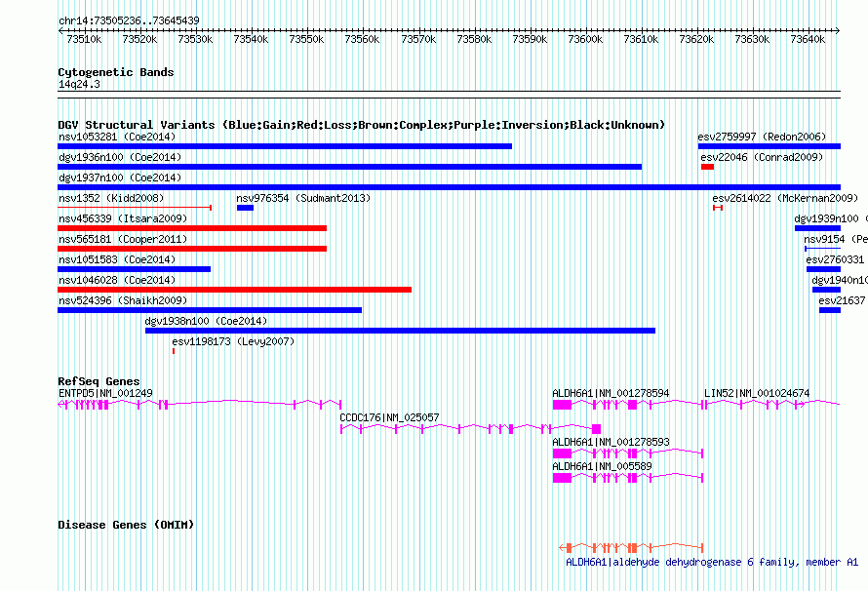Select the ALDH6A1|NM_005589 transcript glyph
This screenshot has width=868, height=591.
(628, 478)
